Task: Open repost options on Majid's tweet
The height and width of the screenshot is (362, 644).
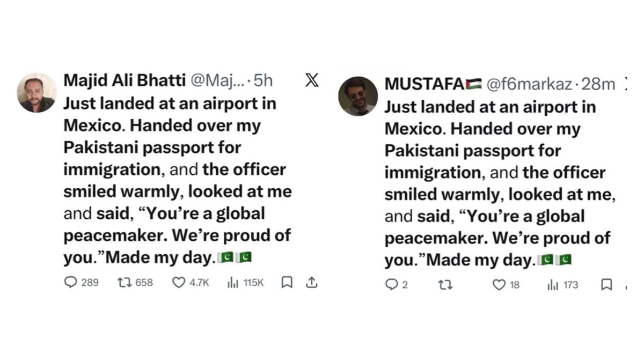Action: click(x=125, y=282)
